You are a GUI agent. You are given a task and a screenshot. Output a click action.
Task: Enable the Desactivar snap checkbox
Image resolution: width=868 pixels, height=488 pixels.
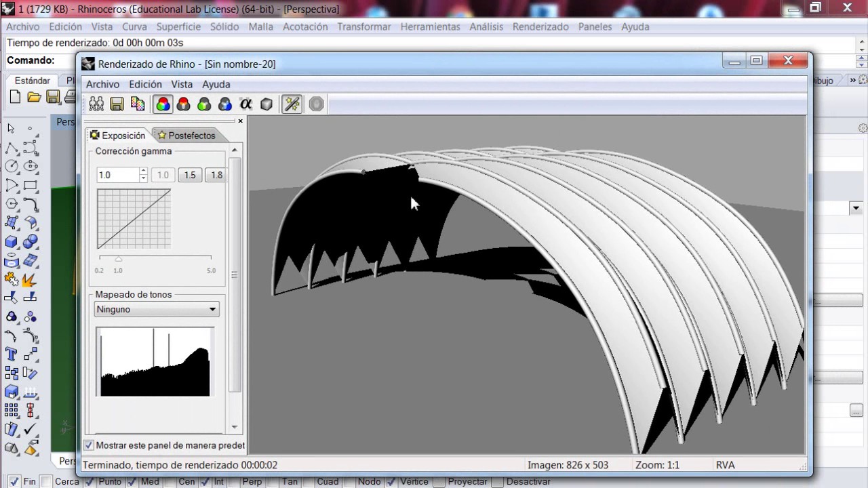point(496,482)
